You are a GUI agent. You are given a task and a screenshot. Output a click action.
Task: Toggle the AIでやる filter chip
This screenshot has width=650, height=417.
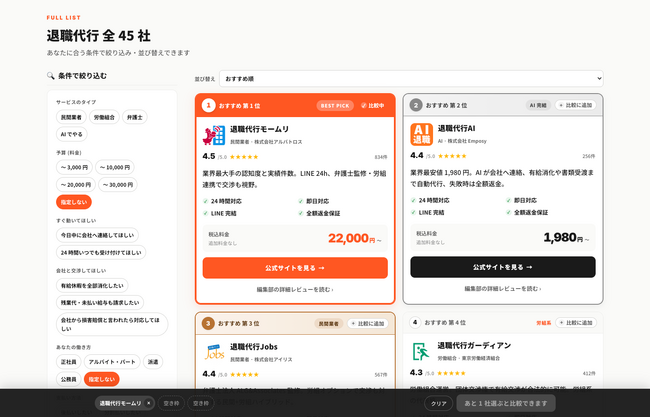pyautogui.click(x=72, y=134)
